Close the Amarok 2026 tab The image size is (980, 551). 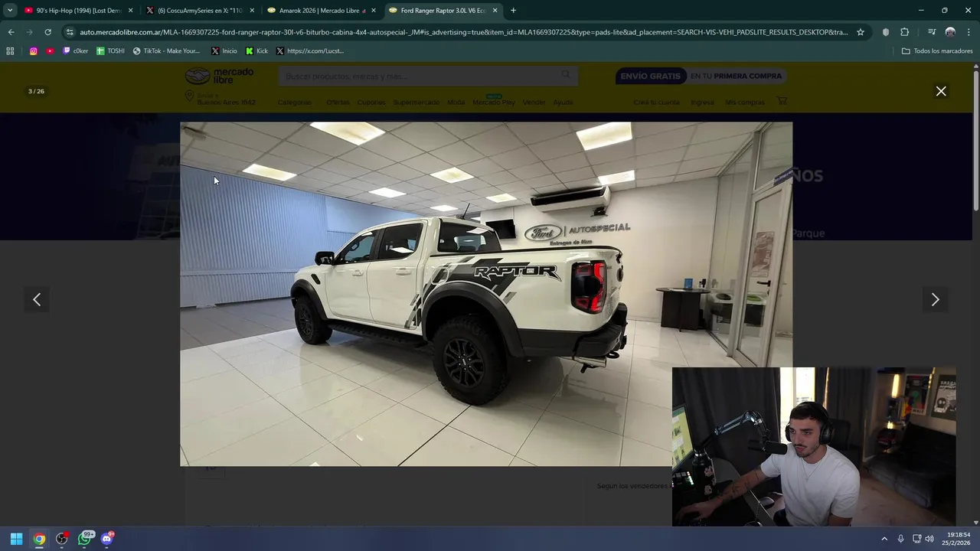coord(374,11)
